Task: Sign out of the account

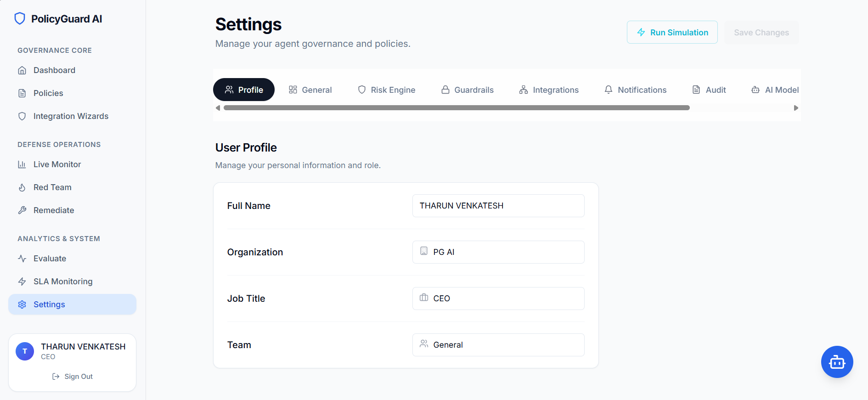Action: [73, 377]
